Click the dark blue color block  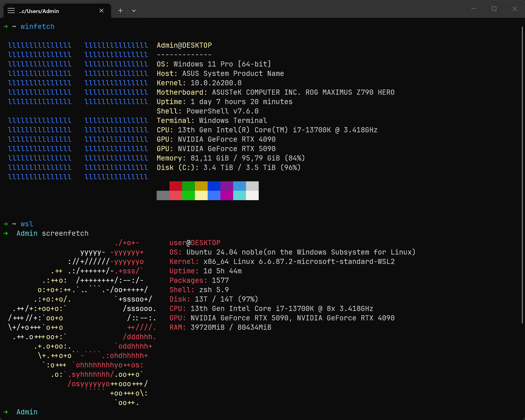[x=214, y=186]
